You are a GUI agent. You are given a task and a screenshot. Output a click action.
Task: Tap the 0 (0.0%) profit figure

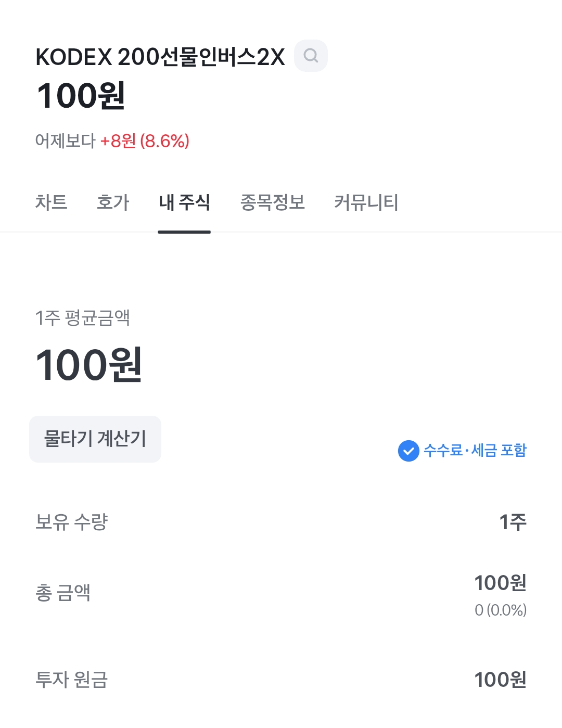click(x=501, y=610)
